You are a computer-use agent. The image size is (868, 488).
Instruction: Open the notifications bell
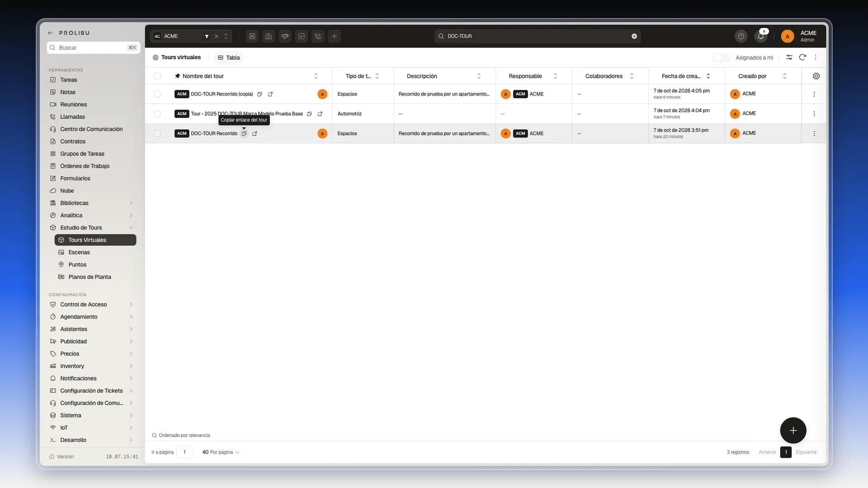tap(761, 36)
